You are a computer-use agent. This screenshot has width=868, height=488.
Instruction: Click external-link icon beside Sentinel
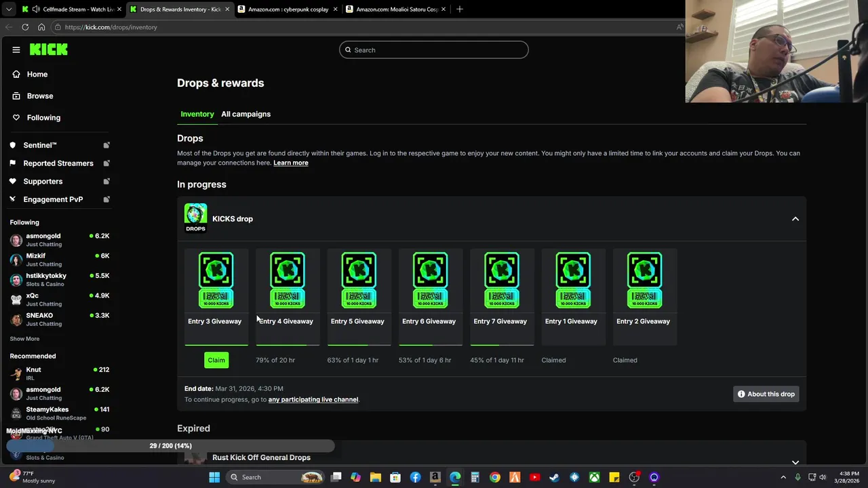[x=106, y=145]
